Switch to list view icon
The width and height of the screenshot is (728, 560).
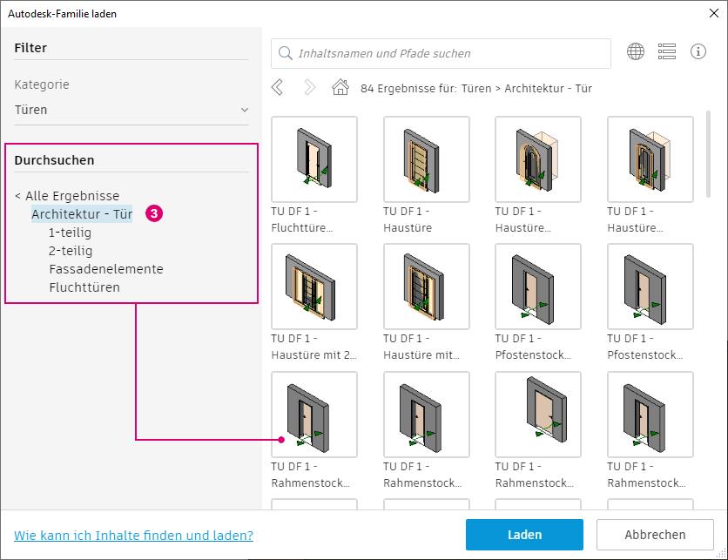[667, 51]
